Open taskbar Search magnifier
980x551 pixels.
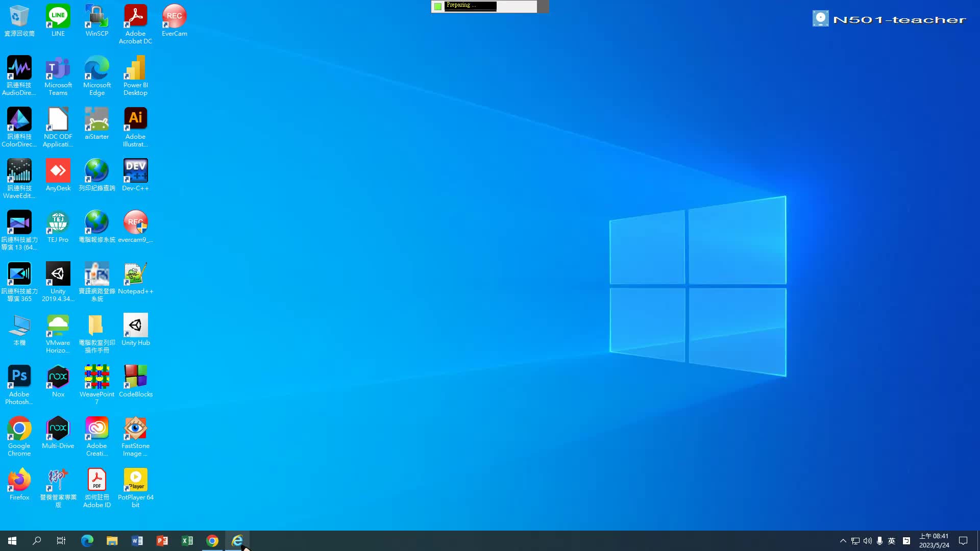click(x=37, y=541)
